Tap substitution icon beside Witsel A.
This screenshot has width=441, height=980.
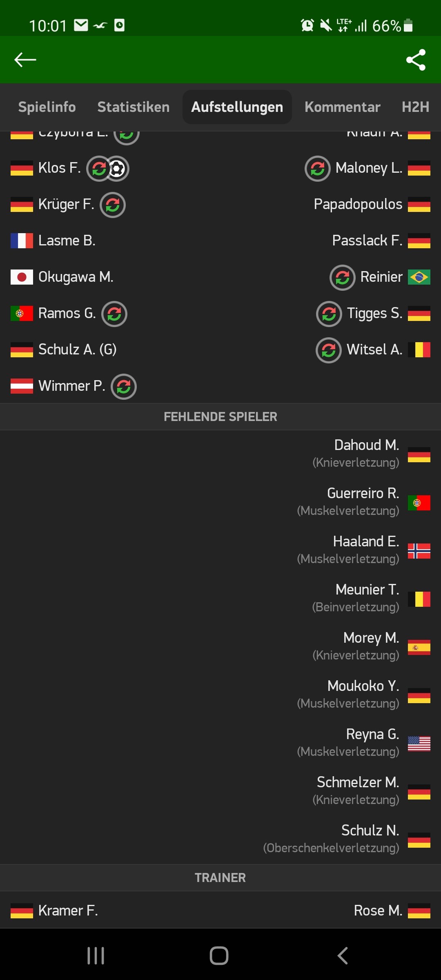point(329,350)
